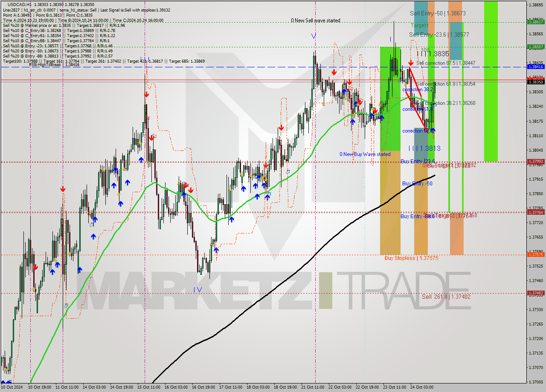Click orange 1.37575 stoploss price tag
This screenshot has height=392, width=546.
click(x=536, y=254)
